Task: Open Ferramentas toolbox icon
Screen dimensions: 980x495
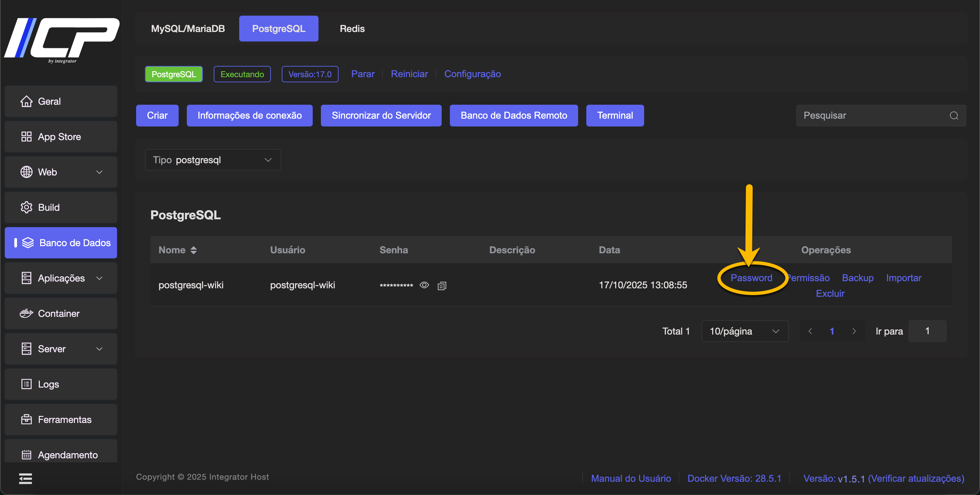Action: (x=26, y=419)
